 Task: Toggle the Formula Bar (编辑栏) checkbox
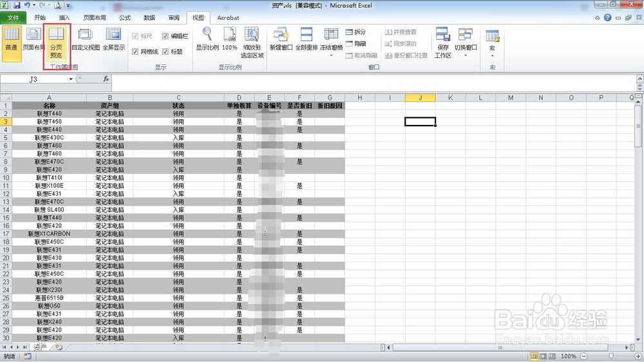point(165,36)
